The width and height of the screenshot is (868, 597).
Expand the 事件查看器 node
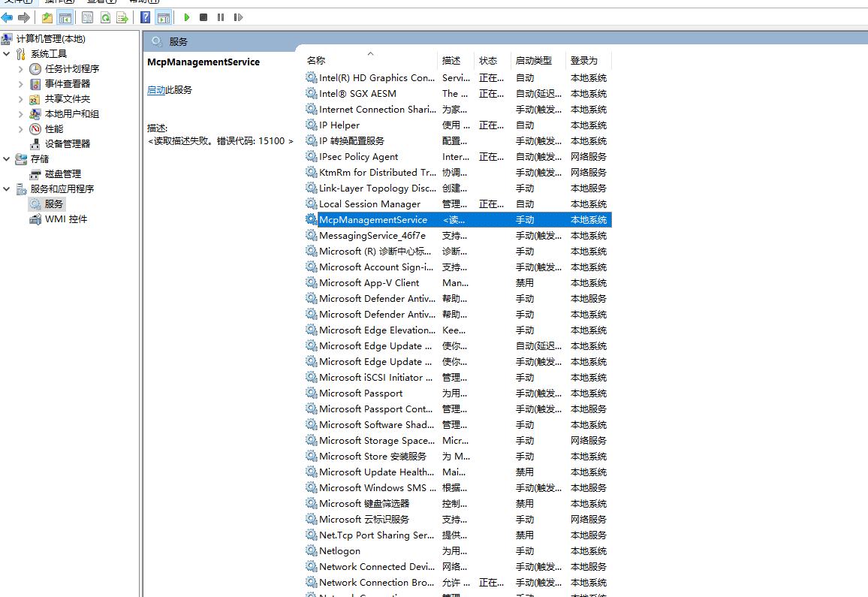pyautogui.click(x=20, y=83)
